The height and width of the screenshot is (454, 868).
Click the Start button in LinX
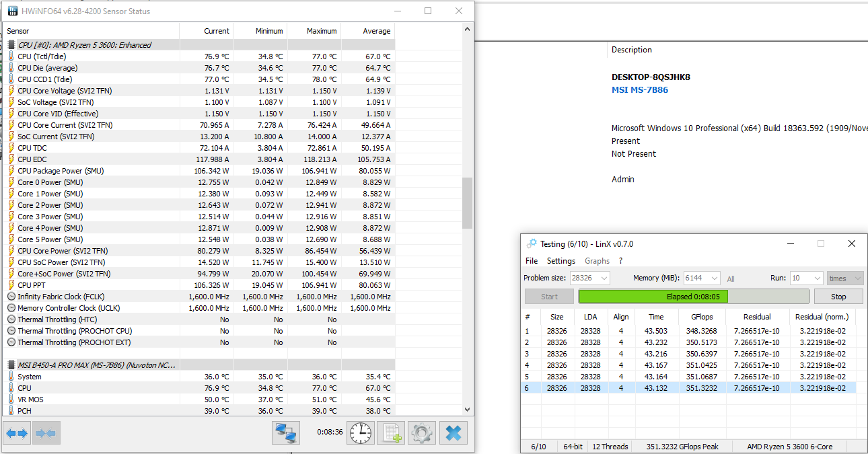coord(549,297)
